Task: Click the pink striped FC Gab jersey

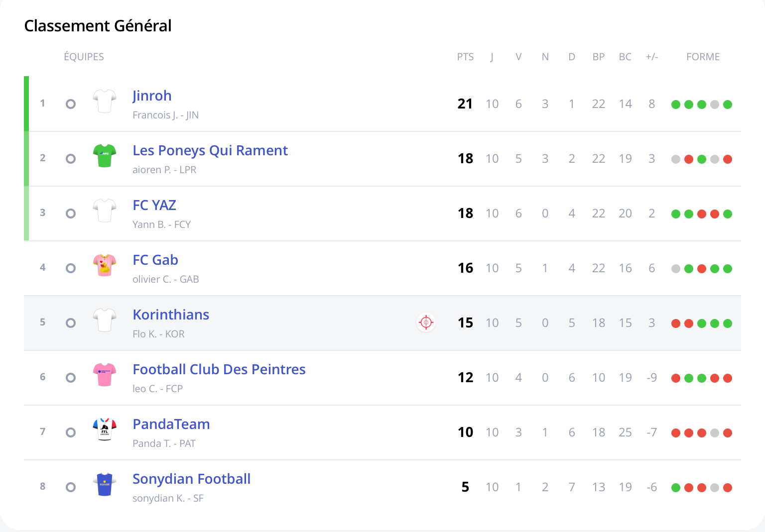Action: point(105,265)
